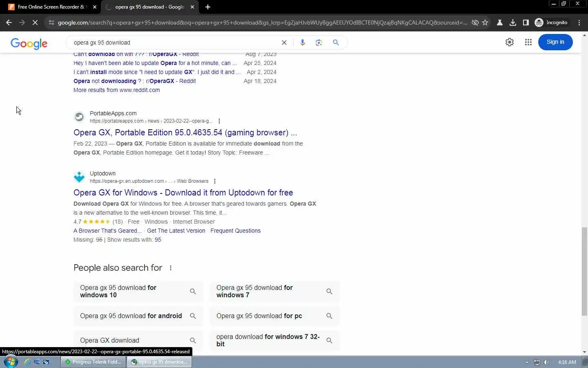Viewport: 588px width, 368px height.
Task: Close the Free Online Screen Recorder tab
Action: tap(95, 7)
